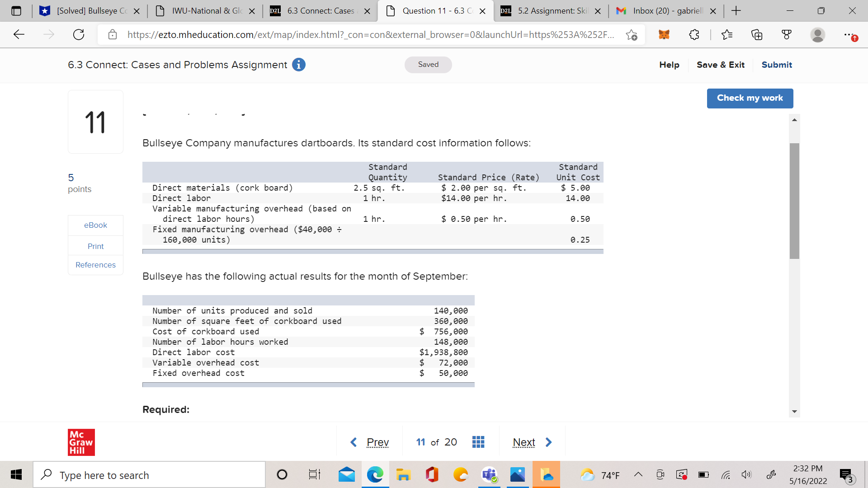868x488 pixels.
Task: Go to the Next question
Action: pyautogui.click(x=524, y=442)
